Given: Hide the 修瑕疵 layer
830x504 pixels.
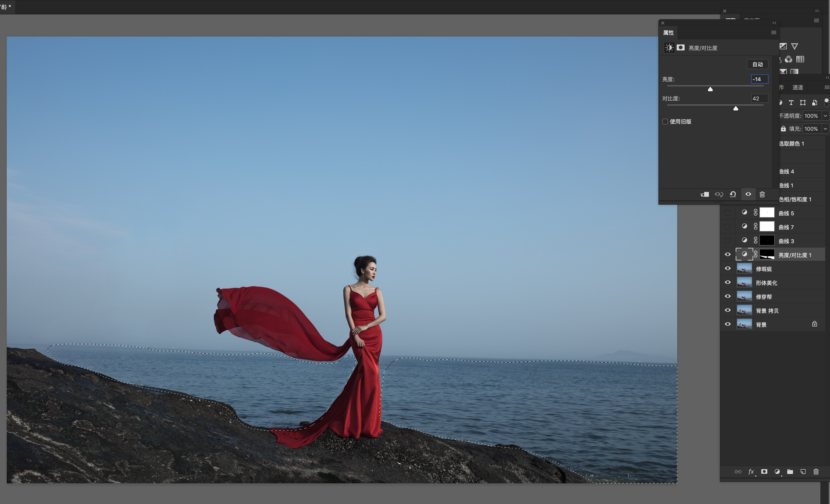Looking at the screenshot, I should click(728, 268).
